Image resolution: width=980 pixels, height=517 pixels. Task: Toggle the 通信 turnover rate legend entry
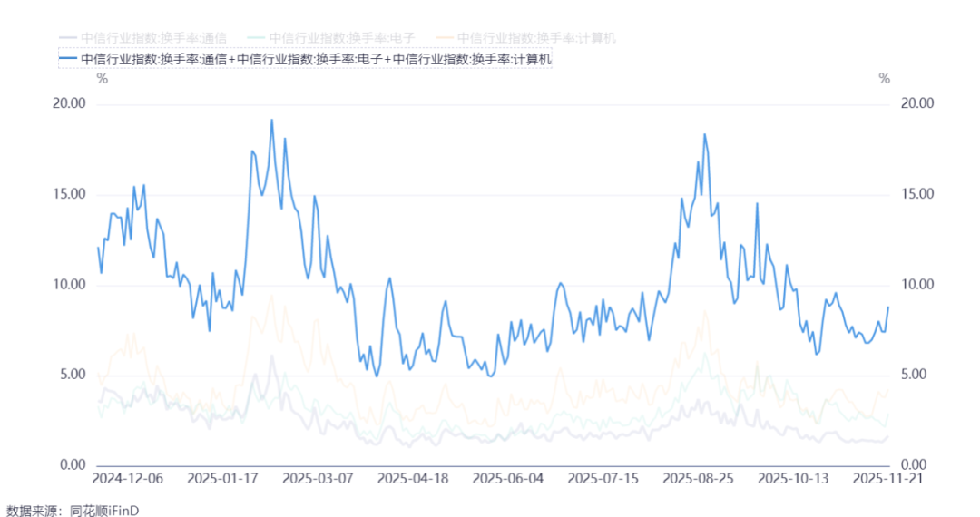[143, 38]
